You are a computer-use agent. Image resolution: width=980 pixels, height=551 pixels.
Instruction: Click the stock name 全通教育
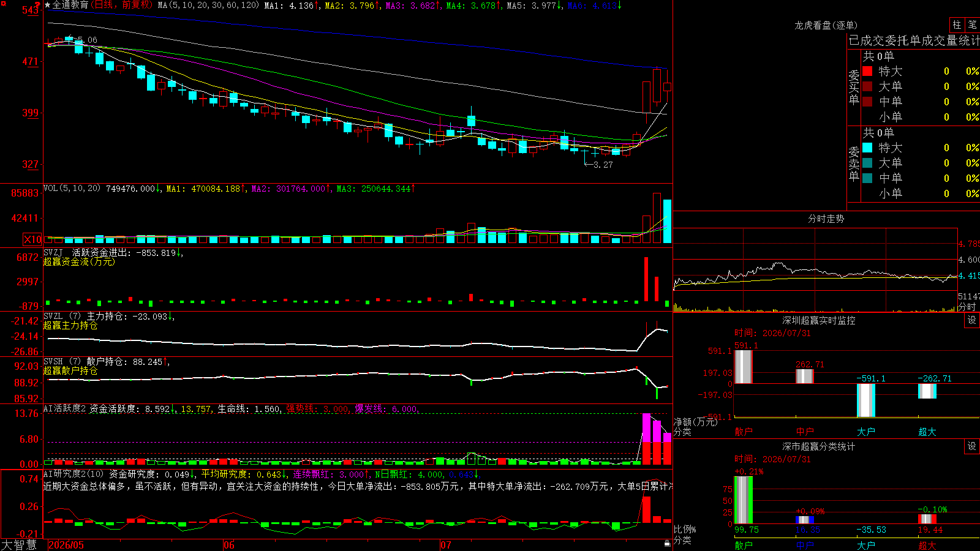[x=70, y=5]
